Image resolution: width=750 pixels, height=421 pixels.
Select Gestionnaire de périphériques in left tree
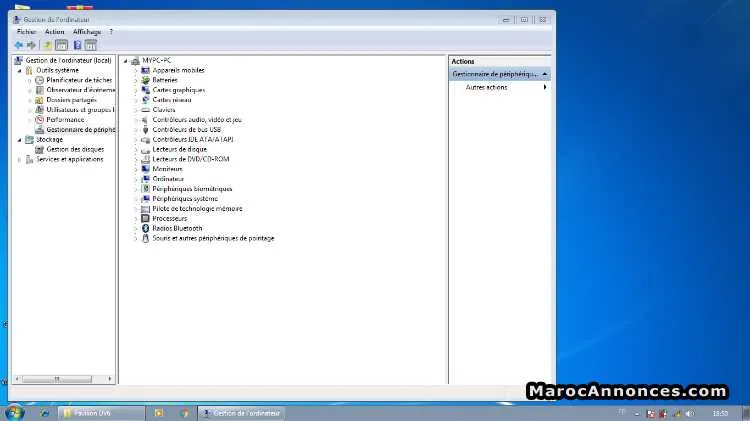(x=80, y=130)
